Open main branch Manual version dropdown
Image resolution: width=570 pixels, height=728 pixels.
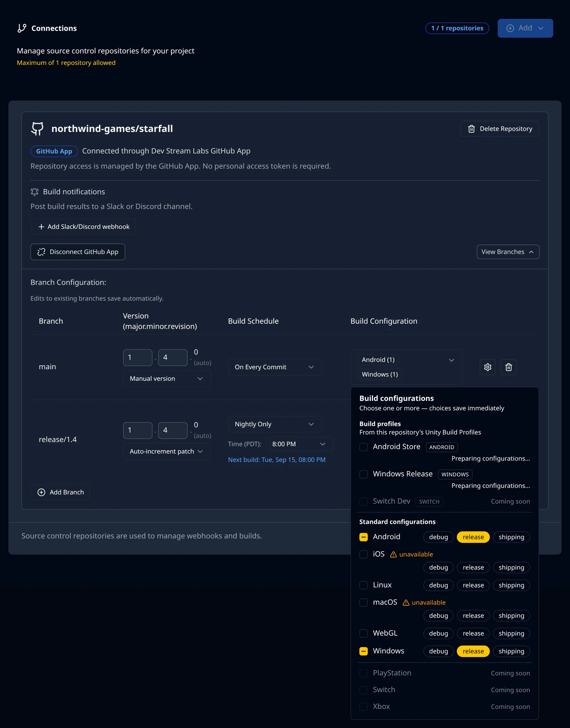tap(167, 379)
